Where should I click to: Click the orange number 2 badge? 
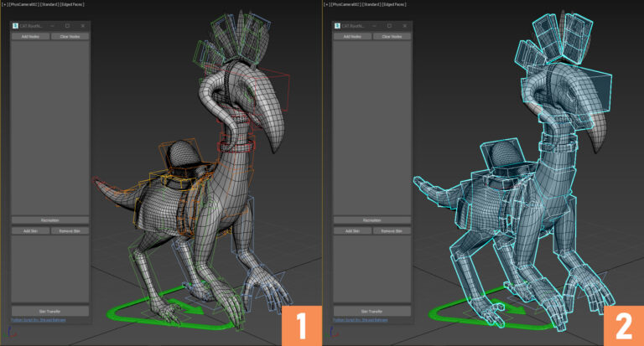coord(624,326)
